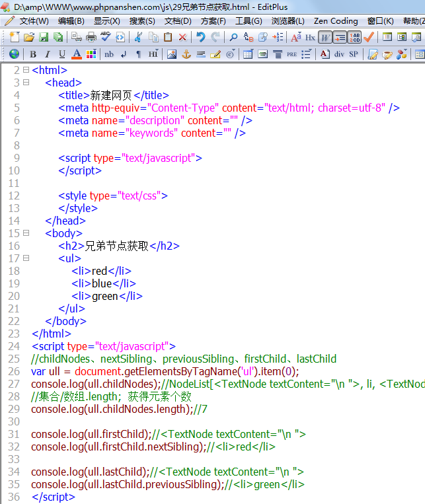Click line number 26 in gutter
425x504 pixels.
click(x=14, y=372)
